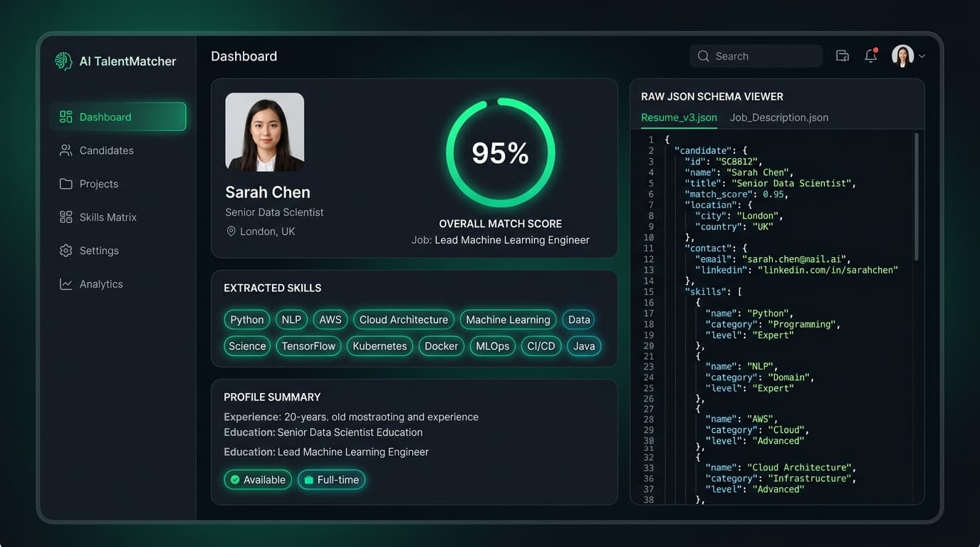Click the search magnifier icon
Image resolution: width=980 pixels, height=547 pixels.
pyautogui.click(x=703, y=56)
